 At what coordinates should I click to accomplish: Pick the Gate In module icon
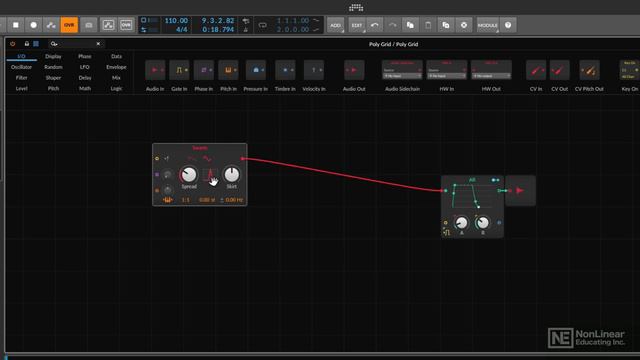tap(179, 70)
